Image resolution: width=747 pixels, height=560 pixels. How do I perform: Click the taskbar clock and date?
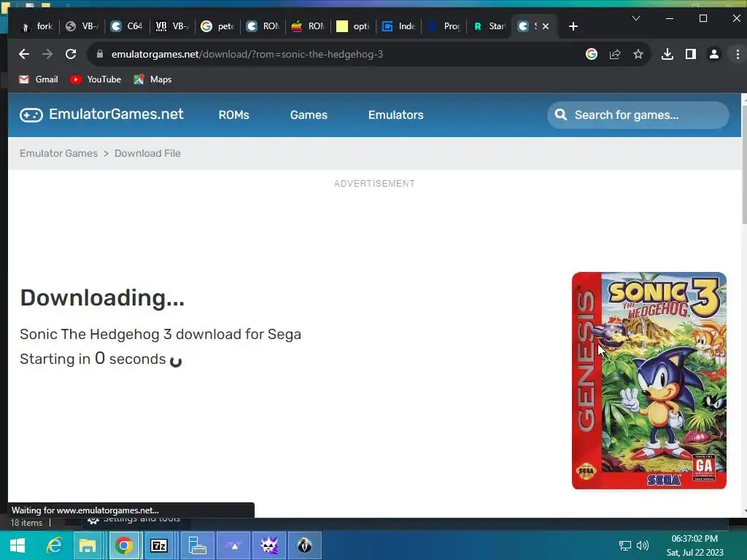pos(694,545)
